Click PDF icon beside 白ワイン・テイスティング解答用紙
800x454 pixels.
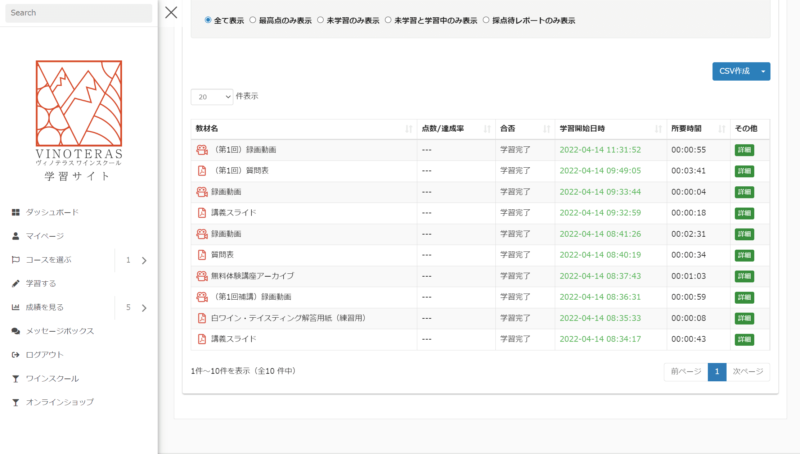pyautogui.click(x=201, y=317)
